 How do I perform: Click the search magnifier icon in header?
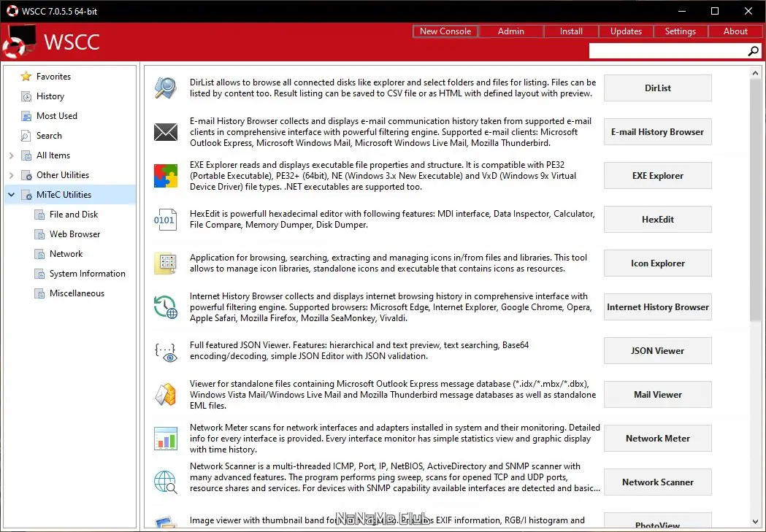(754, 51)
